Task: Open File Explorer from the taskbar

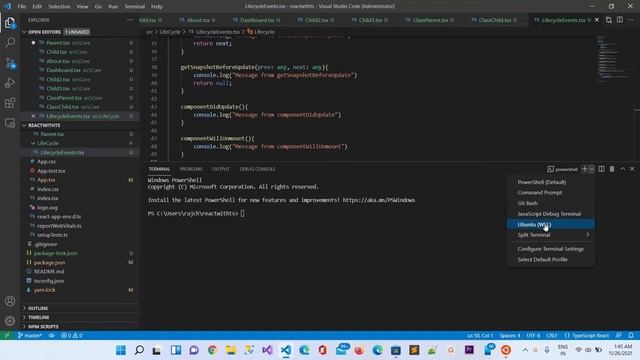Action: click(231, 350)
